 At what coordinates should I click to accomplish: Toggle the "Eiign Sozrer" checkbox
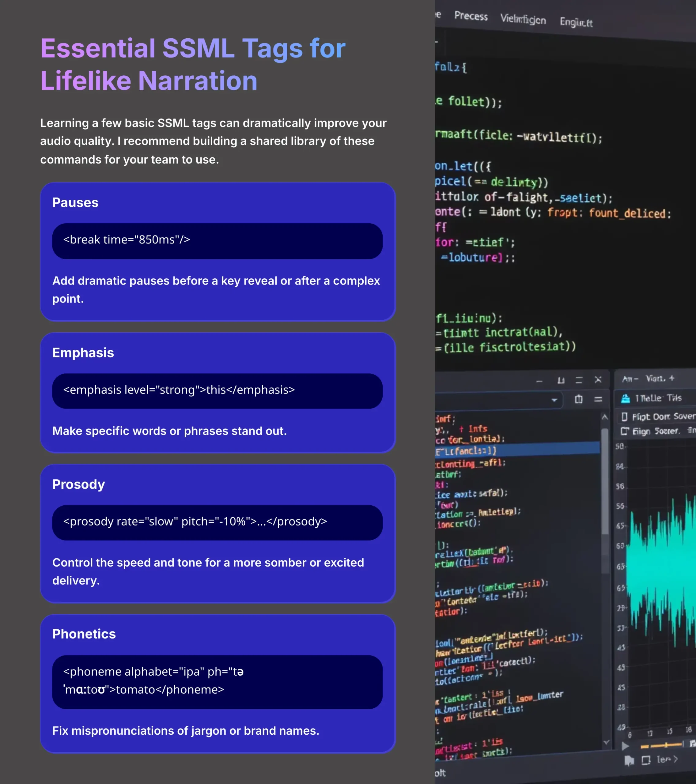(x=625, y=431)
